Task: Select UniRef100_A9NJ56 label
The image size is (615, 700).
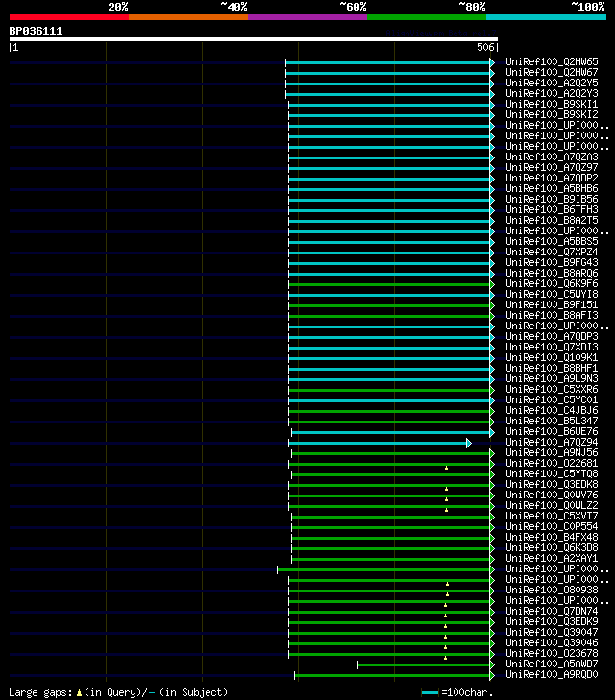Action: 552,452
